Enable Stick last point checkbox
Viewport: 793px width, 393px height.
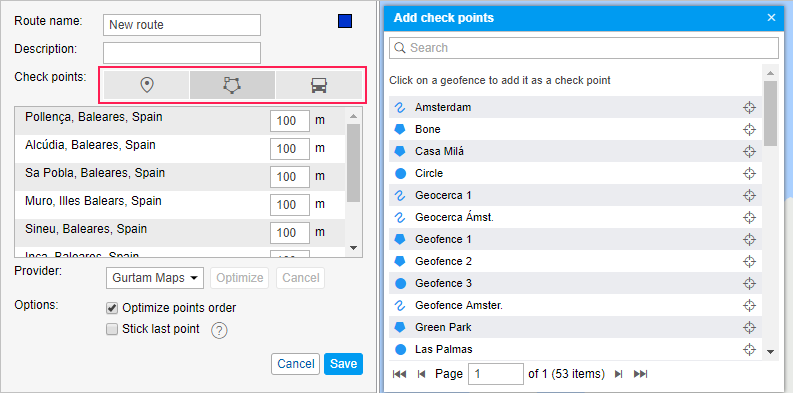(x=112, y=329)
